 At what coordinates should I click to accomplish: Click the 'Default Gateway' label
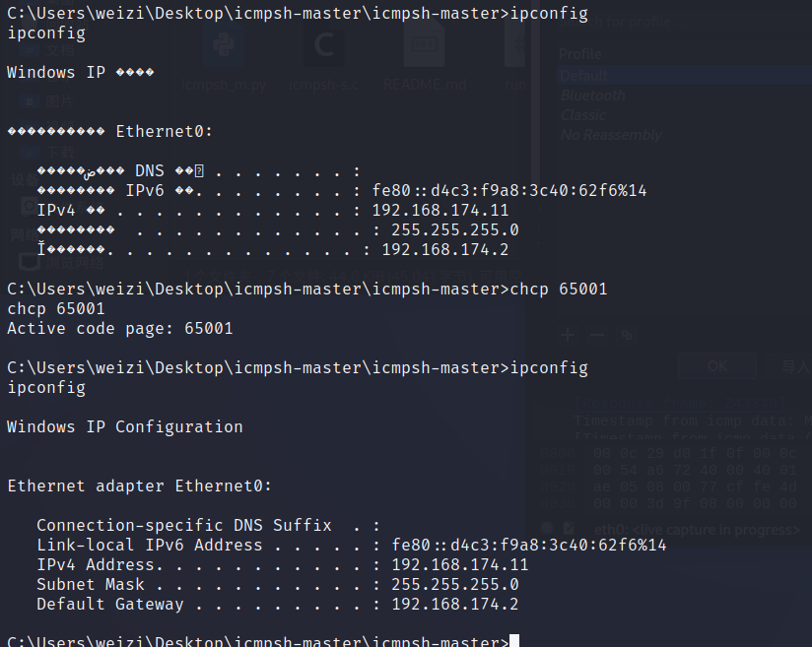click(110, 604)
